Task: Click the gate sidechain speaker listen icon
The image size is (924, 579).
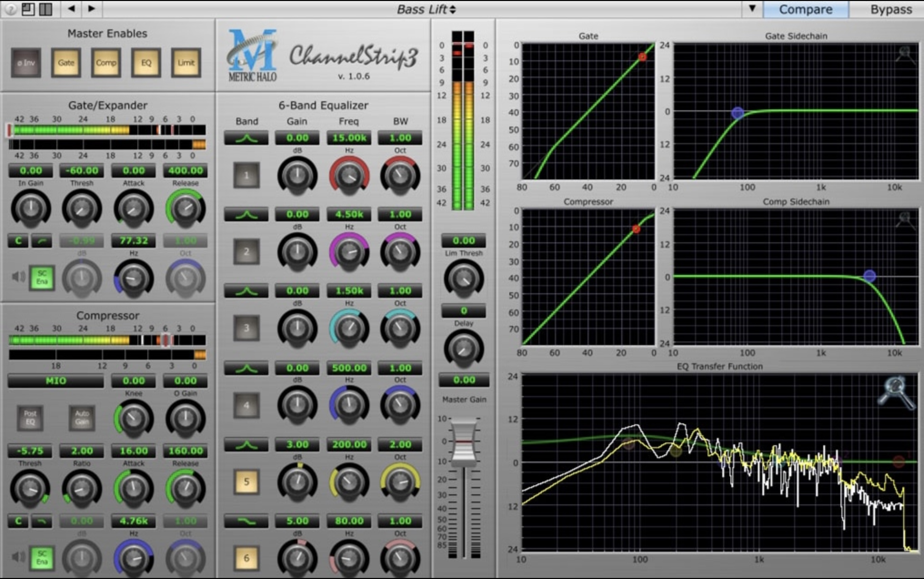Action: [18, 276]
